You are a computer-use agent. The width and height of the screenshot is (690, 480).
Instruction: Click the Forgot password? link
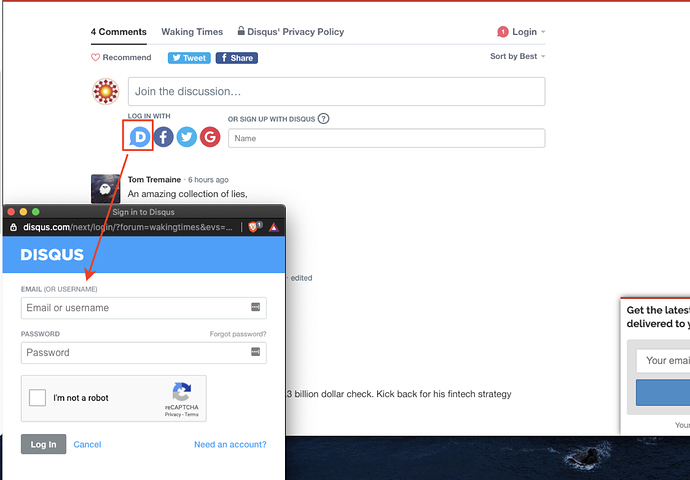(x=238, y=334)
